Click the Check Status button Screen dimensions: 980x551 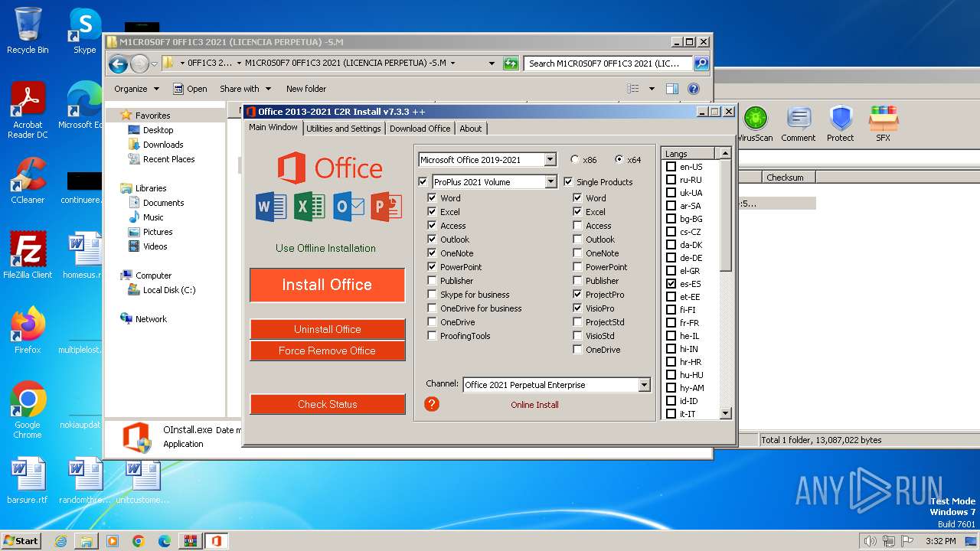327,404
